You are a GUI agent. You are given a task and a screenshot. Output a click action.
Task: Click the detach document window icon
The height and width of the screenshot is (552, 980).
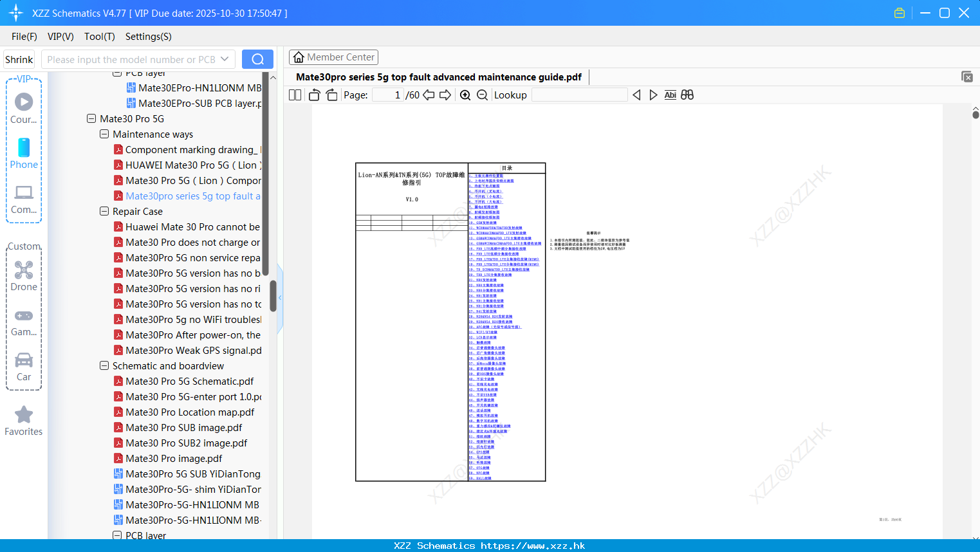click(x=967, y=77)
